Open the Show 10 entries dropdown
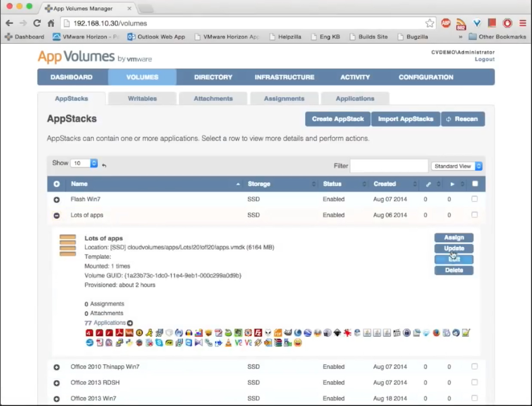The height and width of the screenshot is (406, 532). (x=84, y=163)
